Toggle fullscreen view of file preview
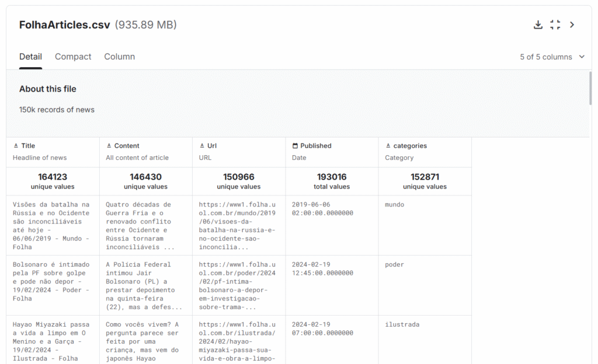The image size is (598, 364). [x=555, y=24]
